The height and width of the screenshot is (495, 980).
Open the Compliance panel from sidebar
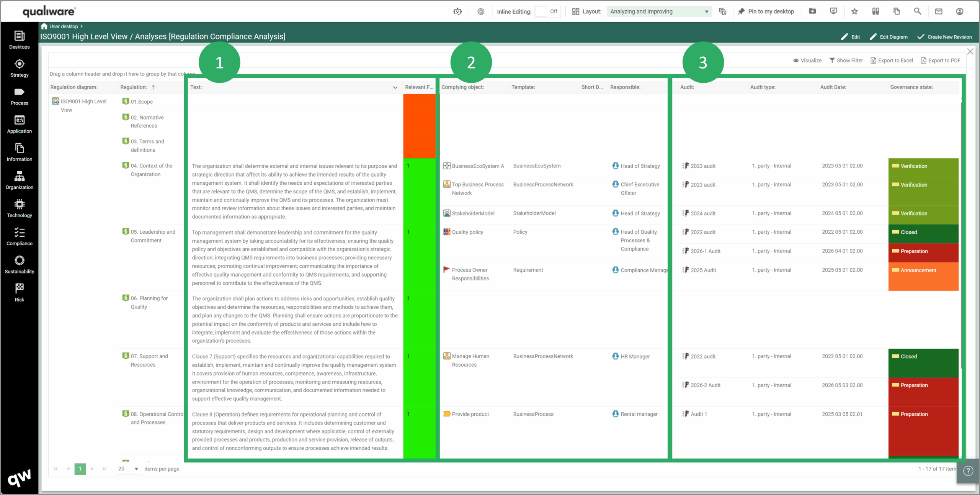[19, 236]
